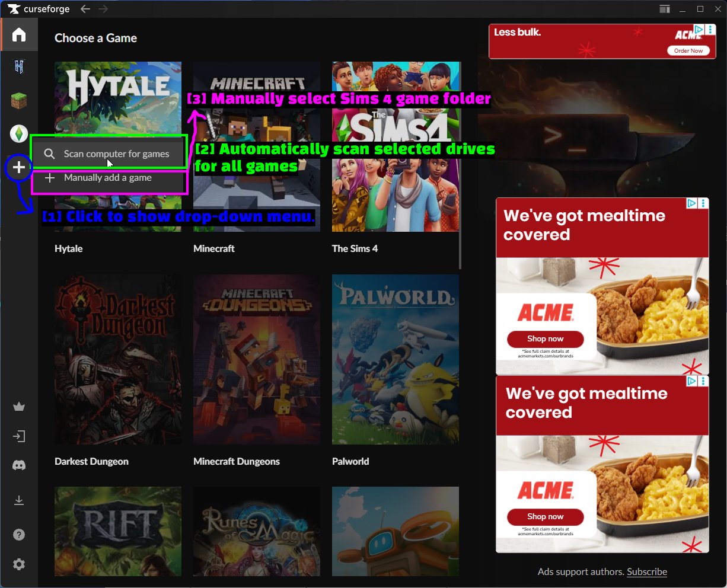Open the help question mark icon
The width and height of the screenshot is (727, 588).
click(19, 535)
